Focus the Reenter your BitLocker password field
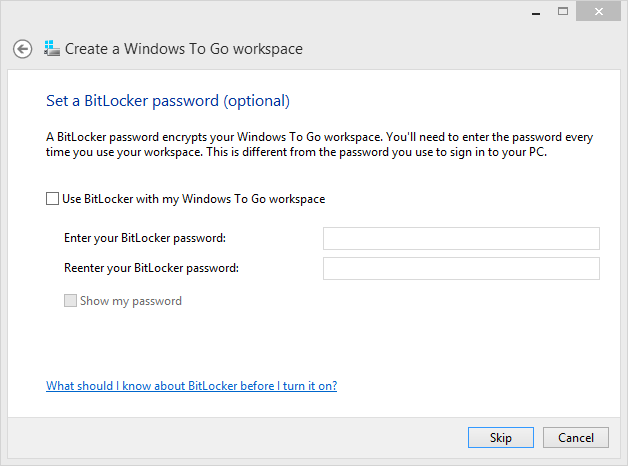 (461, 268)
